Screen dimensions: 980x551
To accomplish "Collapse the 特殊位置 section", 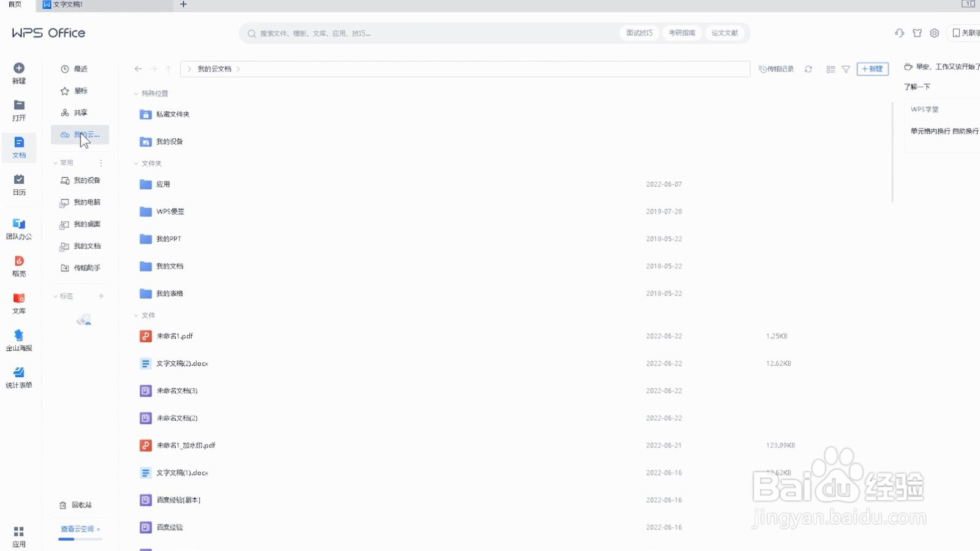I will 136,94.
